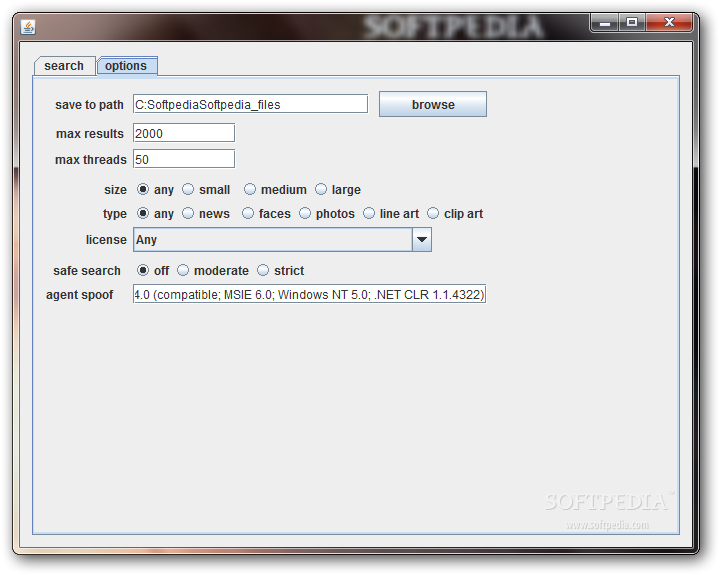720x575 pixels.
Task: Open the license combo box showing Any
Action: (x=282, y=240)
